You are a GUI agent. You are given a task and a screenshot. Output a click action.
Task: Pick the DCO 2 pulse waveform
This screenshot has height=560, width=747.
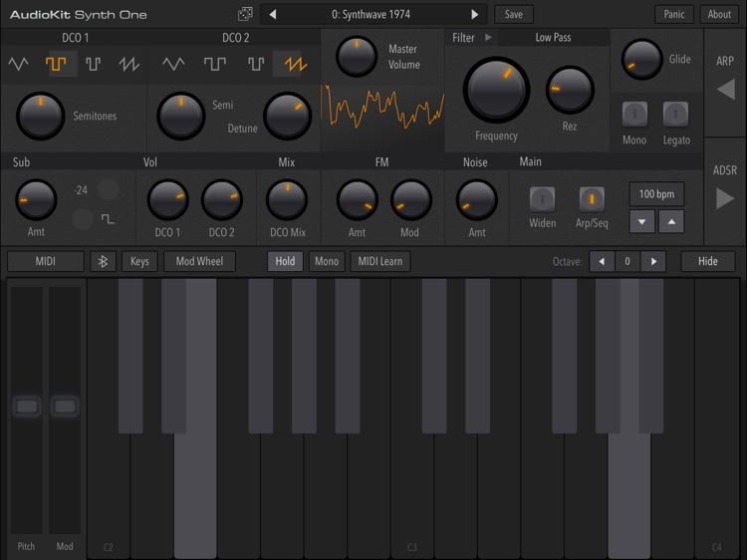(x=256, y=65)
